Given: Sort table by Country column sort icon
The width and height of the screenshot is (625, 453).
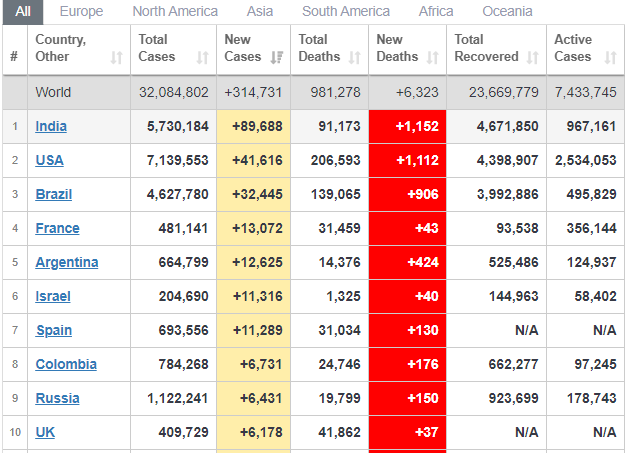Looking at the screenshot, I should coord(116,58).
